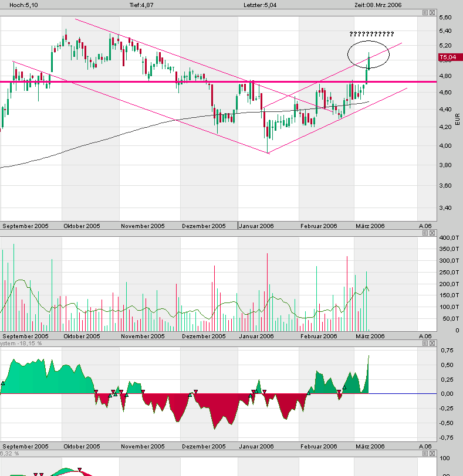The image size is (463, 476).
Task: Click Februar 2006 on System indicator time axis
Action: 319,446
